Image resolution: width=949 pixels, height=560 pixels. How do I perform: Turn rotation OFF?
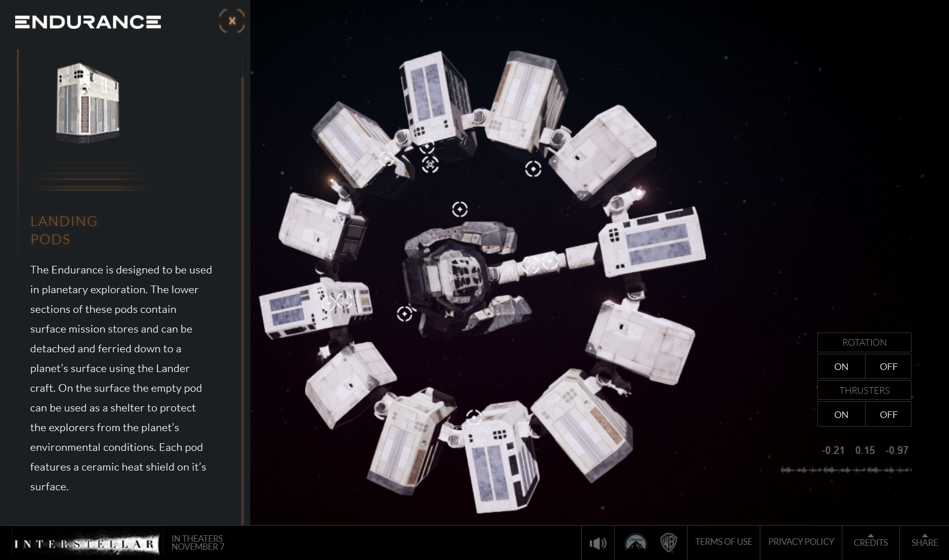[888, 366]
